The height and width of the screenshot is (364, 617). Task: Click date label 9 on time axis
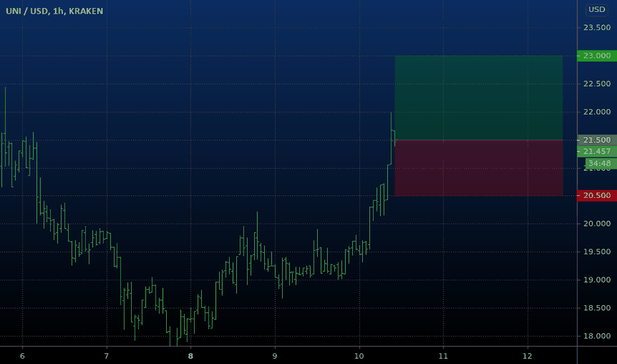275,356
